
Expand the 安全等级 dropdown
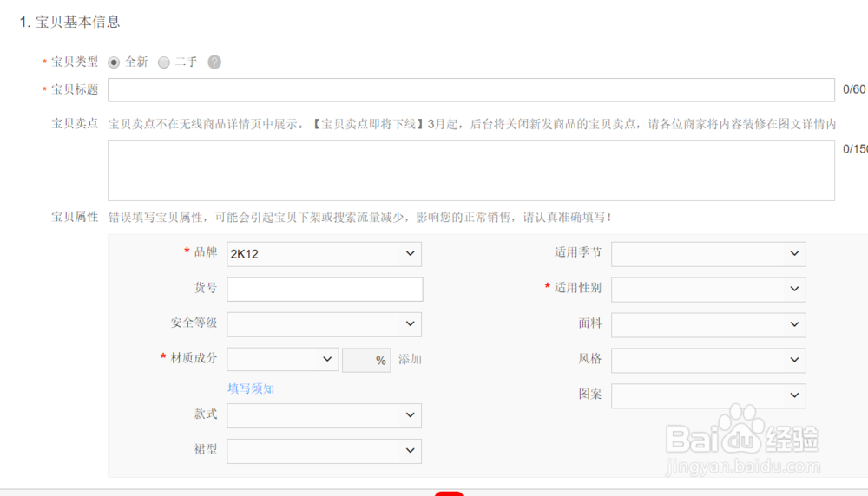click(x=325, y=324)
